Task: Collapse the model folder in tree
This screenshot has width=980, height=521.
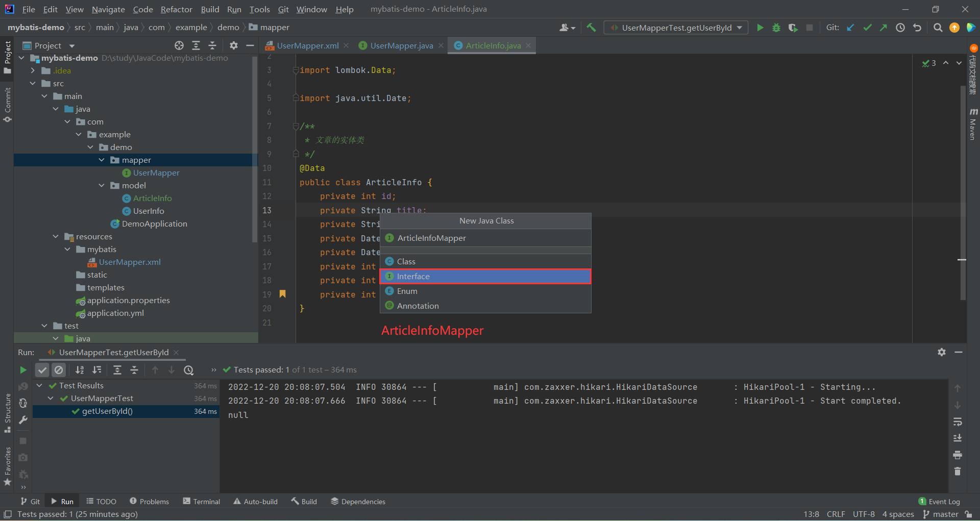Action: click(102, 186)
